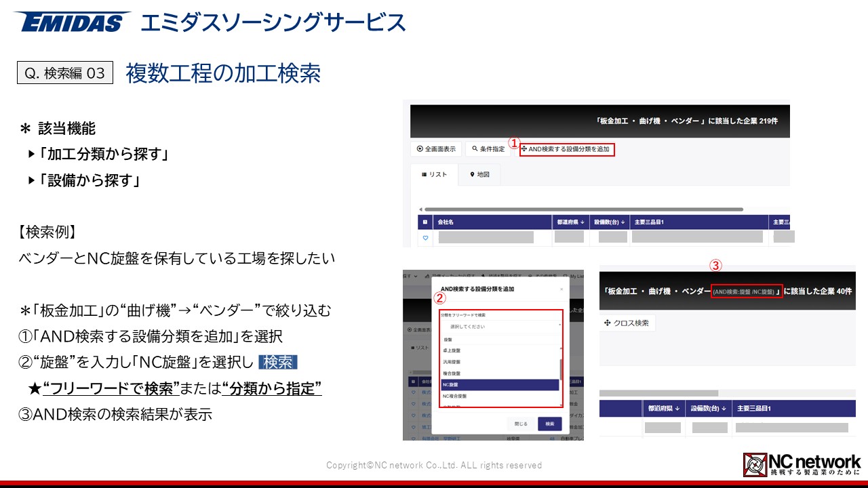Click the dialog list's vertical scrollbar
868x488 pixels.
pyautogui.click(x=560, y=369)
